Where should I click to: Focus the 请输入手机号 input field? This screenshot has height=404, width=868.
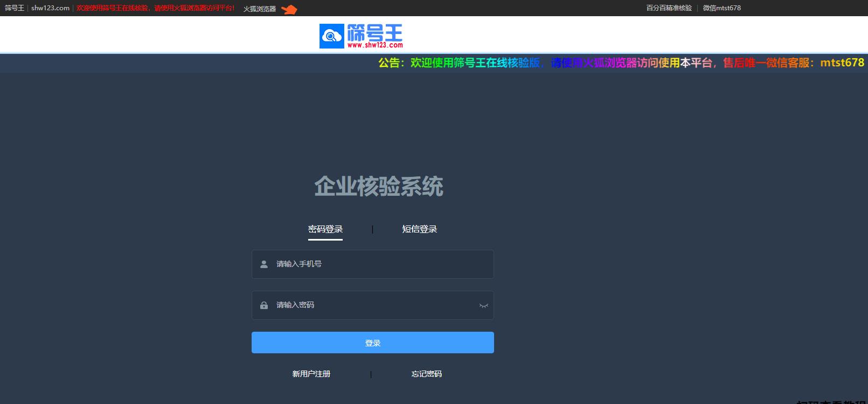(377, 264)
